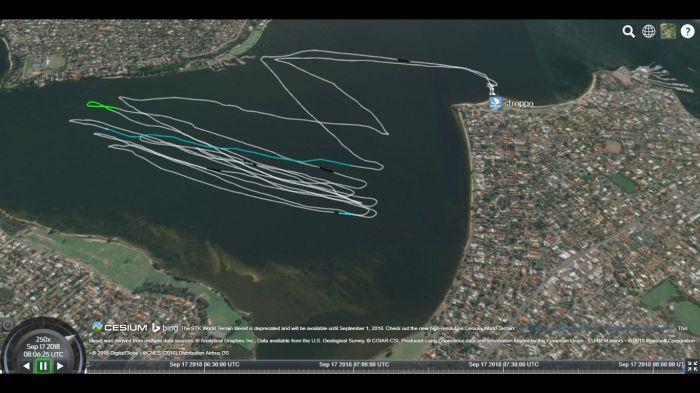This screenshot has width=700, height=393.
Task: Toggle the green pause button
Action: click(43, 366)
